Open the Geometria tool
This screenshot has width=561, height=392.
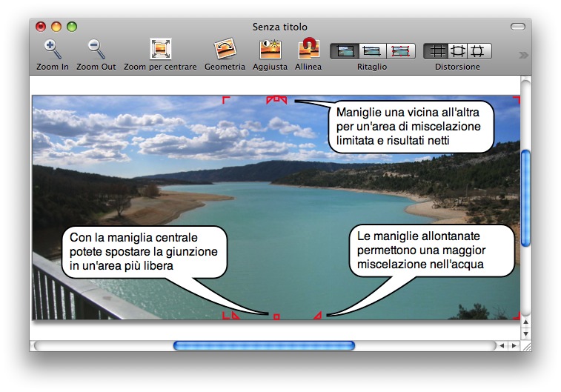tap(225, 49)
